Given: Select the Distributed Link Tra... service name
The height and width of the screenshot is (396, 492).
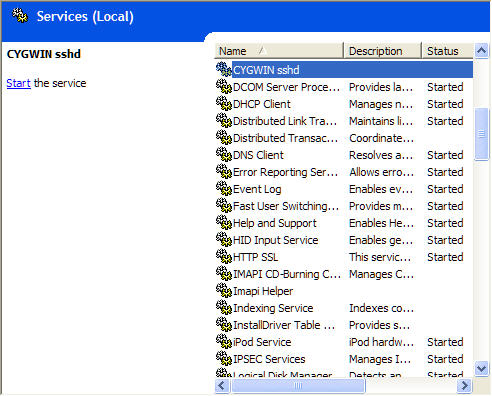Looking at the screenshot, I should pos(285,121).
